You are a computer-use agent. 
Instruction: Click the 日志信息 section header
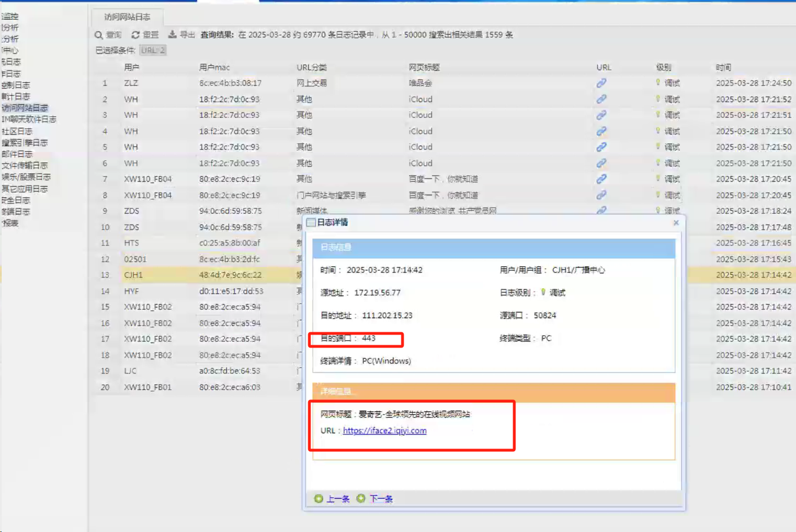[x=494, y=248]
